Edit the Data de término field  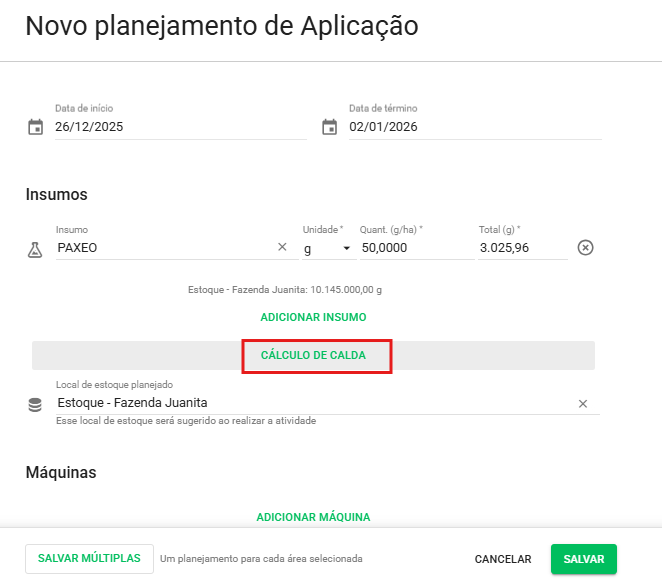point(475,127)
